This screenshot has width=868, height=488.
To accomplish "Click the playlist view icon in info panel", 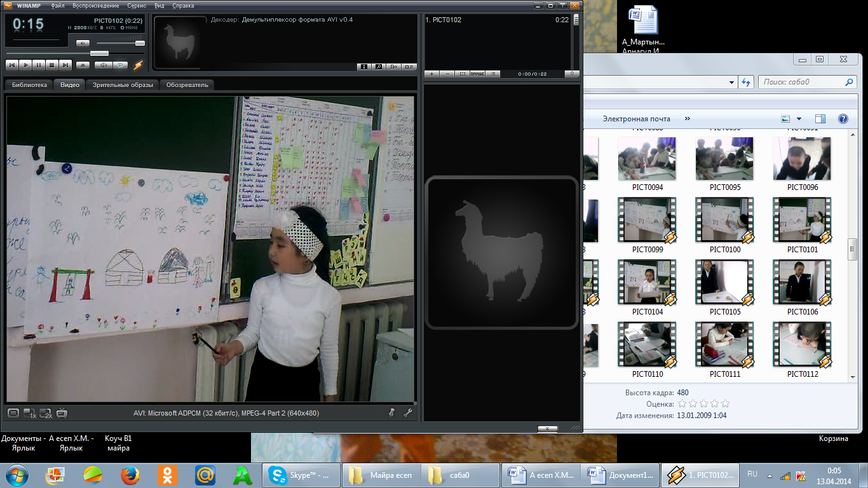I will point(409,66).
